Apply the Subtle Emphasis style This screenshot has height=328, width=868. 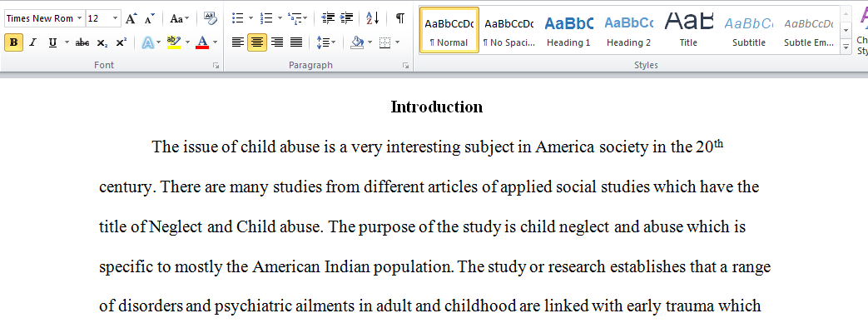pyautogui.click(x=808, y=31)
